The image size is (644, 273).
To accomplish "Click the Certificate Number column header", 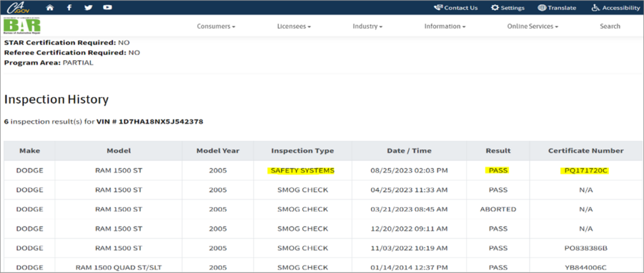I will (586, 151).
